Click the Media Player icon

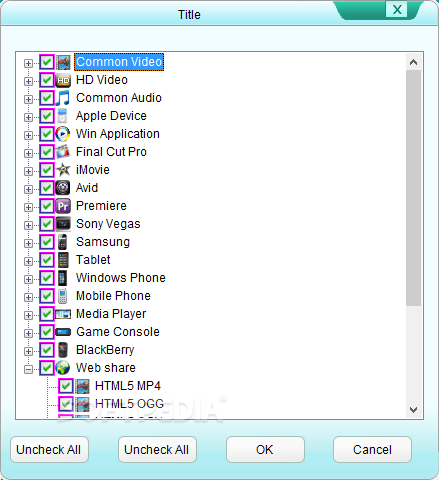tap(63, 314)
